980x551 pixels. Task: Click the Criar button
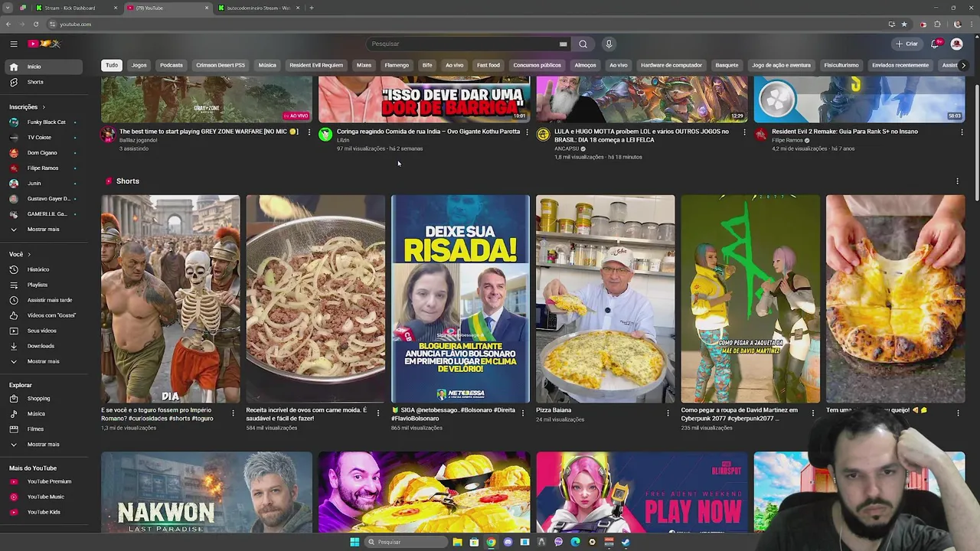tap(907, 44)
